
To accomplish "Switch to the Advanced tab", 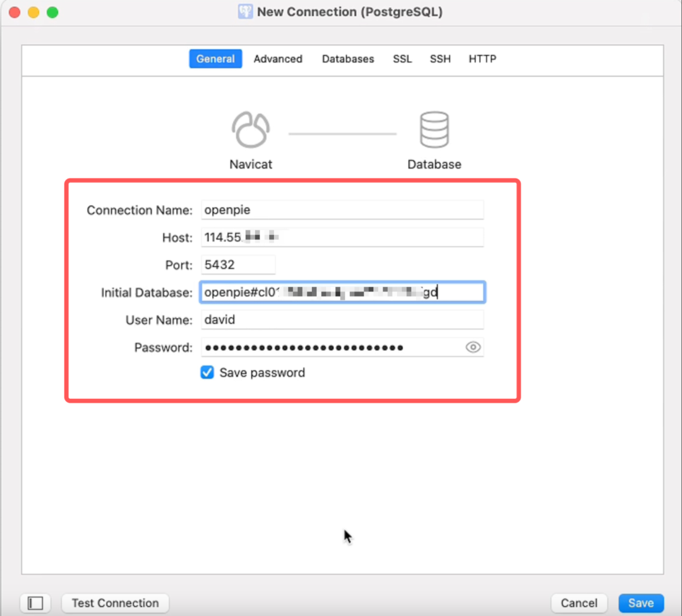I will pyautogui.click(x=278, y=59).
